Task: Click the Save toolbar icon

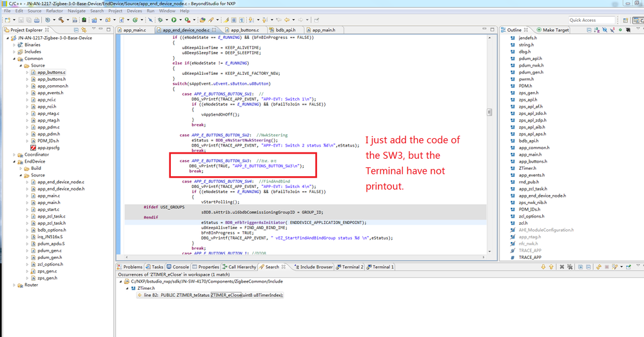Action: pyautogui.click(x=21, y=20)
